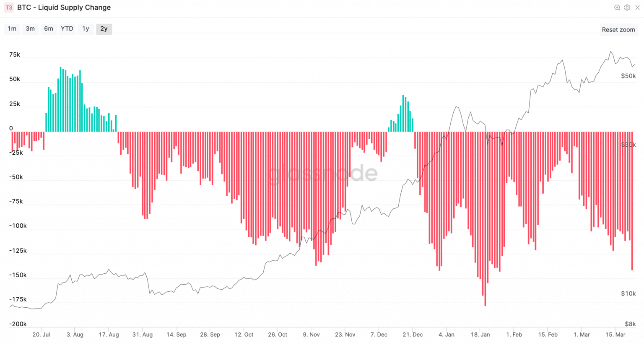Screen dimensions: 644x345
Task: Open chart settings via gear icon
Action: coord(627,8)
